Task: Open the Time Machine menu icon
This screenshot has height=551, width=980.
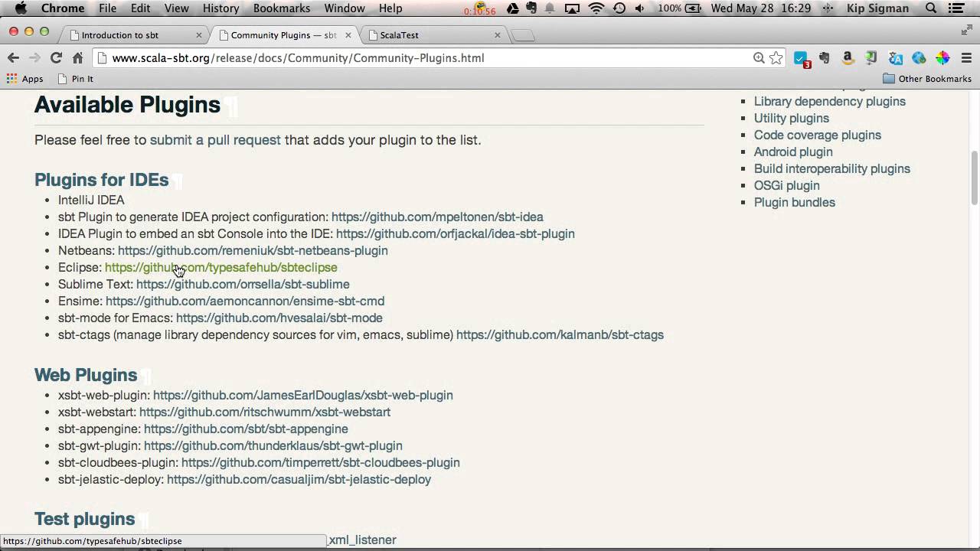Action: [x=619, y=8]
